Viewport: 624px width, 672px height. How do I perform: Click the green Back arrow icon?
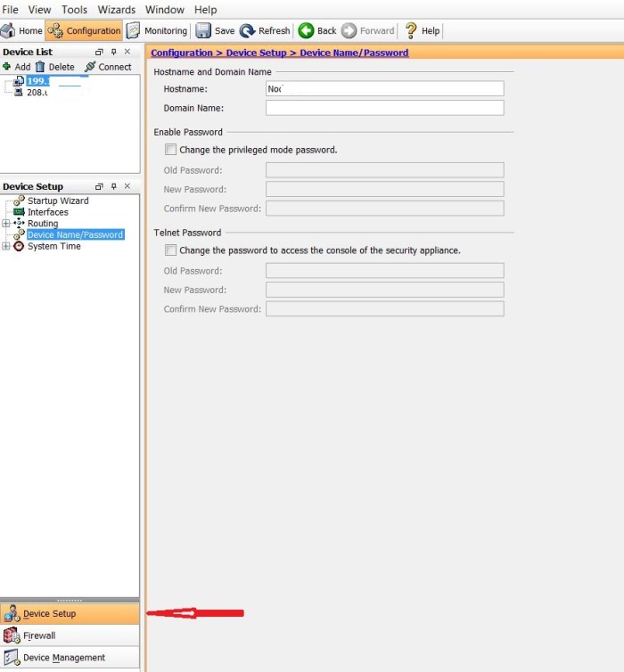(306, 30)
